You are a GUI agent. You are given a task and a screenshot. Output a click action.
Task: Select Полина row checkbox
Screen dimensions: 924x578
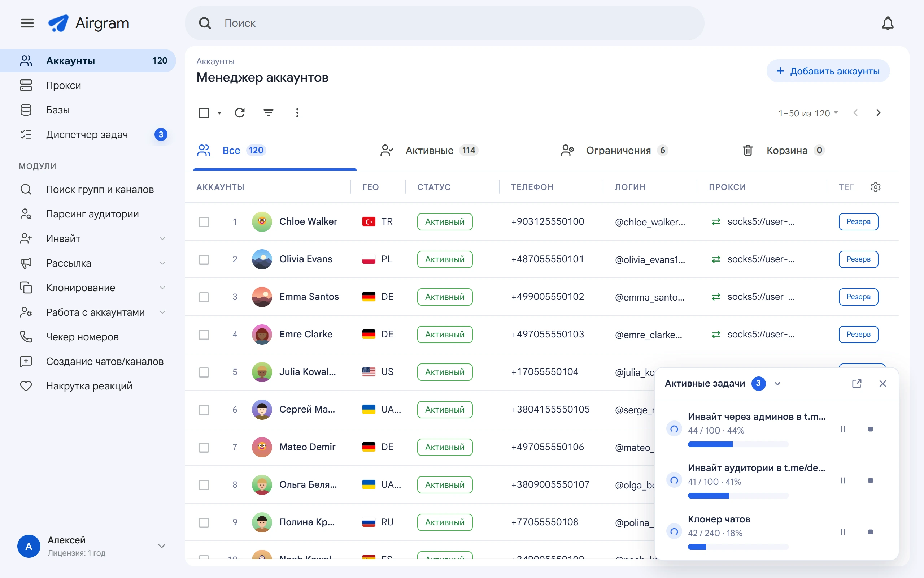[x=204, y=522]
